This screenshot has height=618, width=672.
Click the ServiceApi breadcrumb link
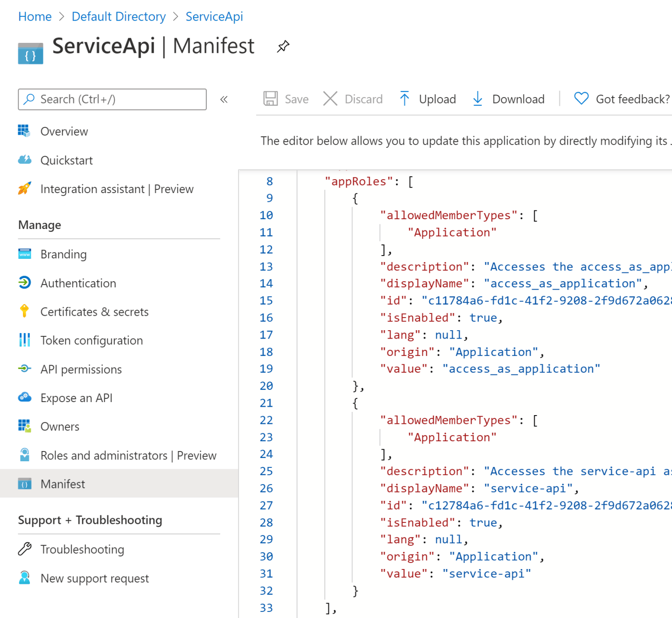(x=214, y=17)
